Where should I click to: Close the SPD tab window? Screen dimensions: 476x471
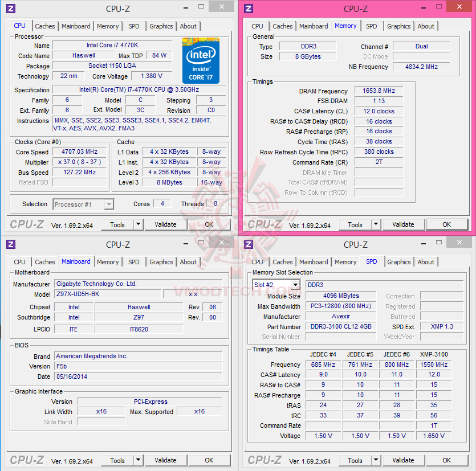(459, 242)
